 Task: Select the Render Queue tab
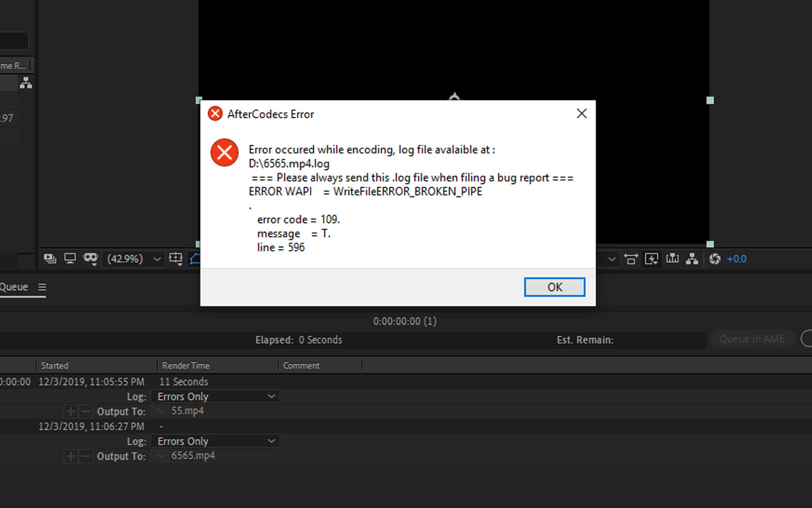pos(14,287)
